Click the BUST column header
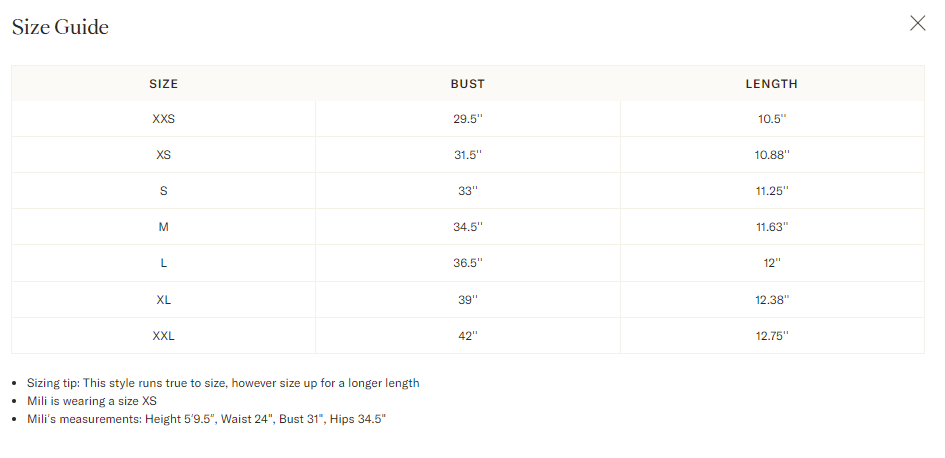The image size is (945, 458). (467, 84)
